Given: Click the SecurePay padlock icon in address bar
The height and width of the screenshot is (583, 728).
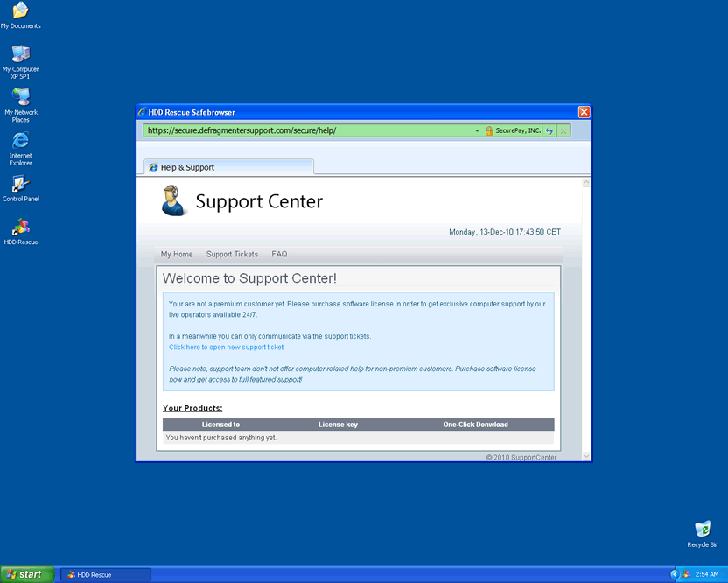Looking at the screenshot, I should (x=489, y=130).
